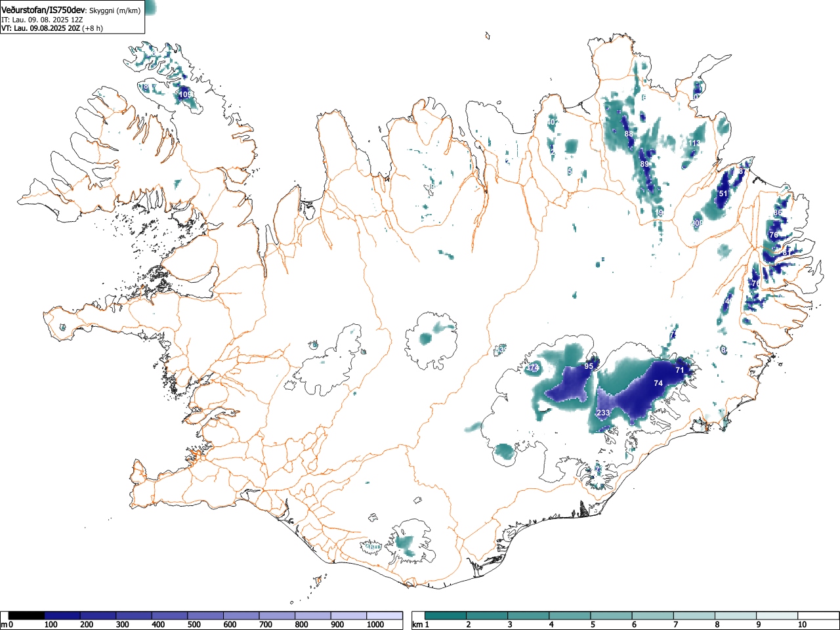Click the '88' visibility value on the map

[629, 134]
